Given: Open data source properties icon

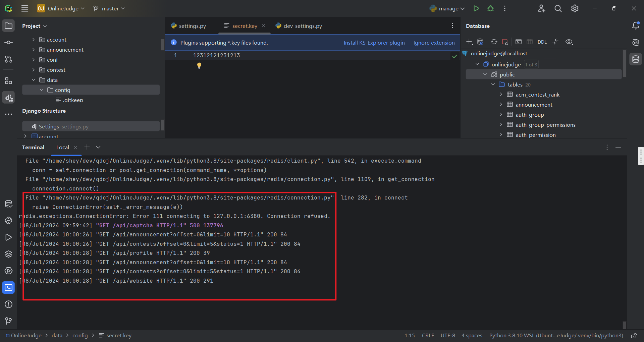Looking at the screenshot, I should click(x=480, y=42).
